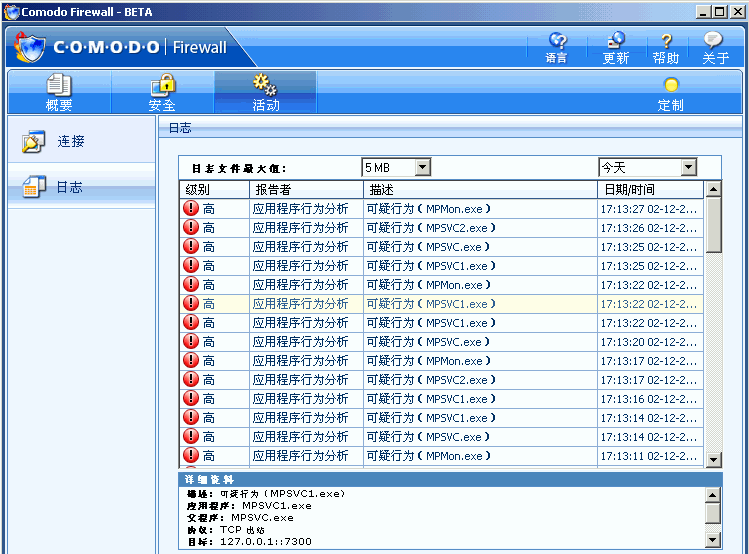Click the 日志 panel title
Screen dimensions: 749x554
[x=180, y=128]
